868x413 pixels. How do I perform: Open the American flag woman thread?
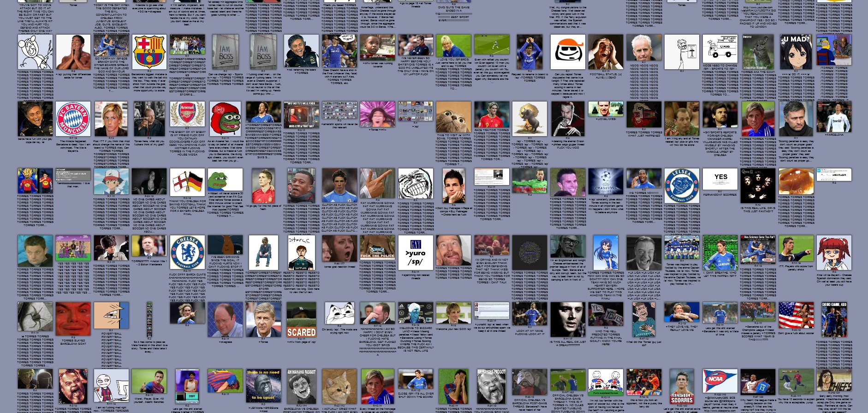[796, 315]
